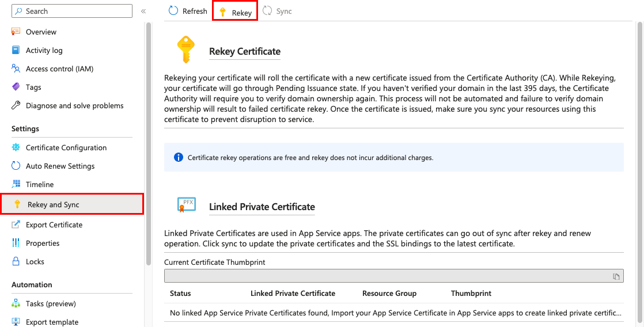The width and height of the screenshot is (644, 327).
Task: Click the Sync button in toolbar
Action: pyautogui.click(x=277, y=11)
